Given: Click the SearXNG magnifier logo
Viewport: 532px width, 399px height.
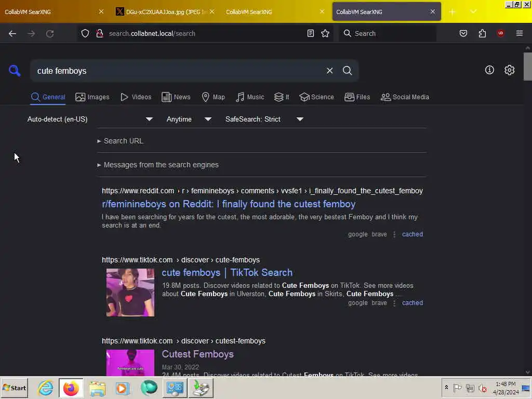Looking at the screenshot, I should (15, 71).
